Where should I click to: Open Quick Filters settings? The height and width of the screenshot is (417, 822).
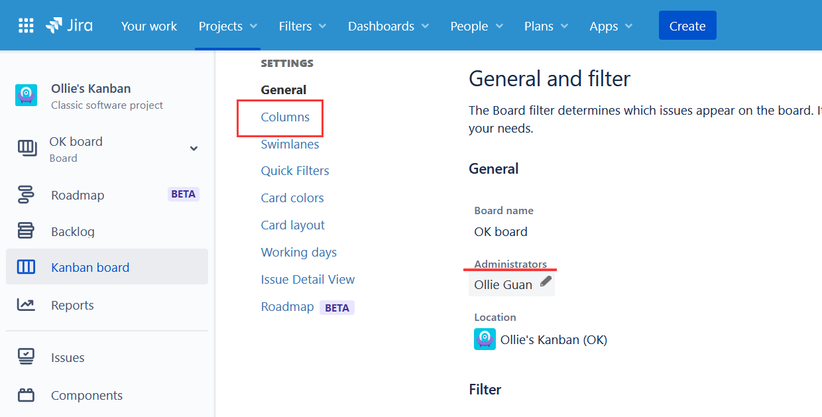tap(295, 171)
